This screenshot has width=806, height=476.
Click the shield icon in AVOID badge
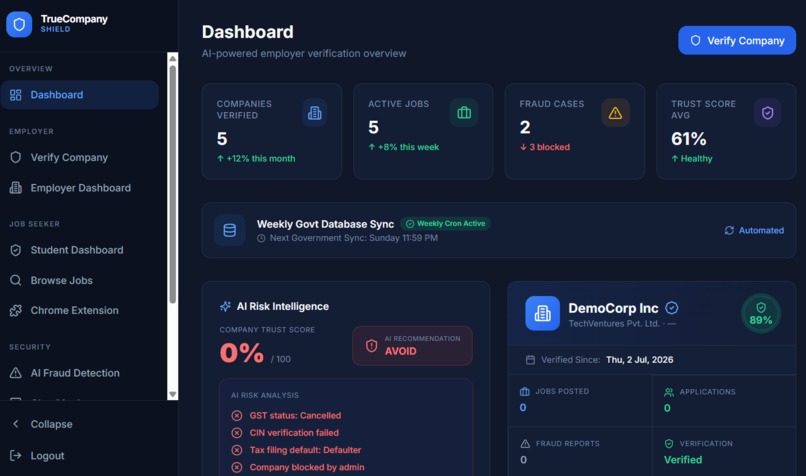click(x=371, y=346)
